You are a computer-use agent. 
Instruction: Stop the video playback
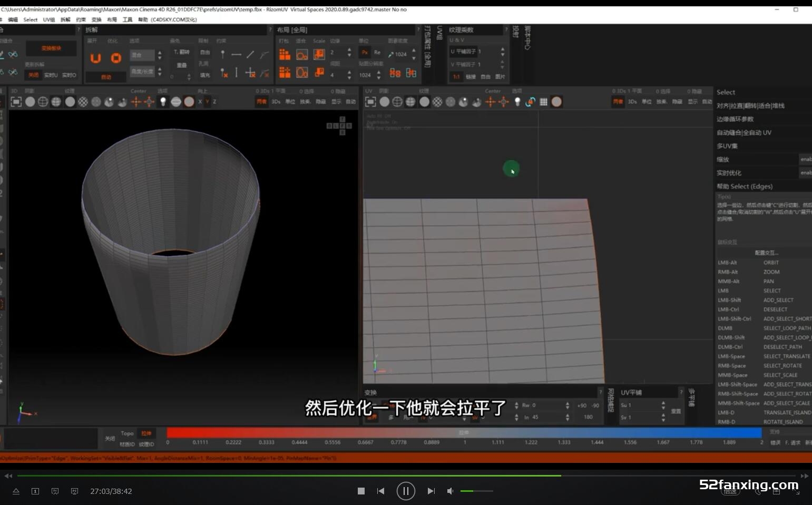pos(361,491)
